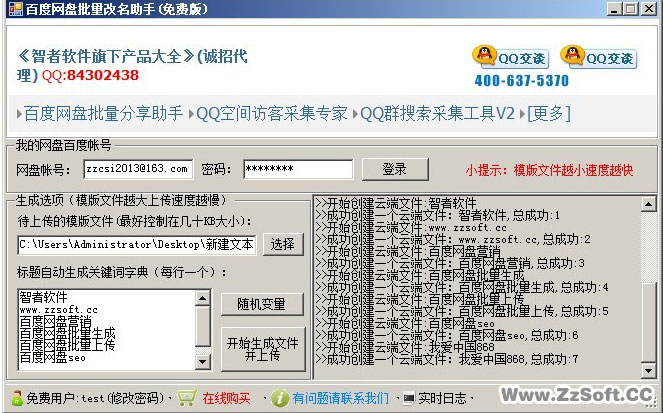Click the 登录 button
663x413 pixels.
pyautogui.click(x=395, y=169)
